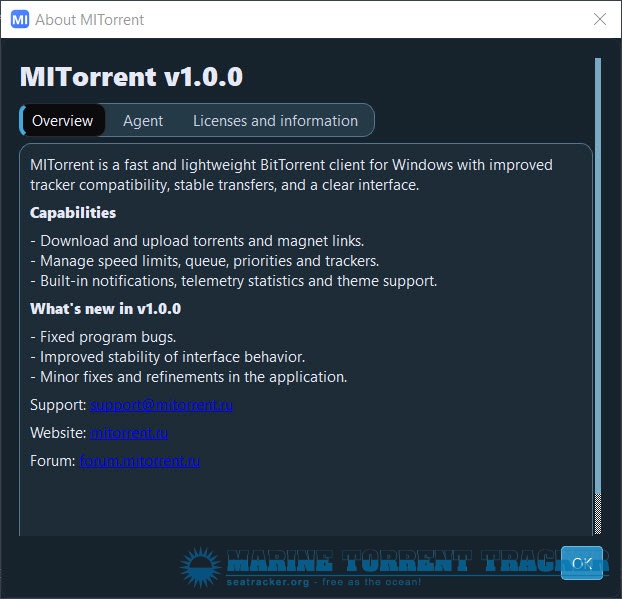Click the What's new in v1.0.0 heading
This screenshot has height=599, width=622.
(x=106, y=309)
